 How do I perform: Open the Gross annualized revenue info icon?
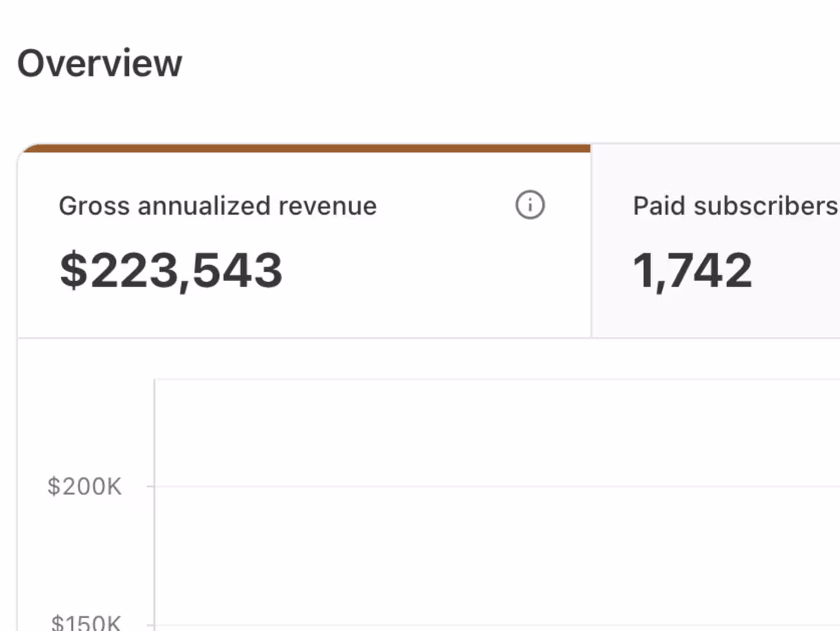[530, 205]
